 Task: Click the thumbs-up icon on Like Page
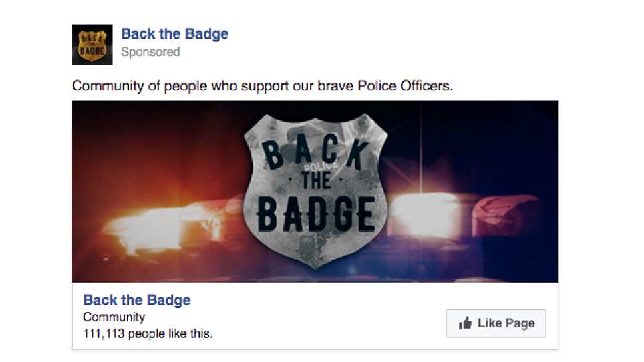click(x=465, y=324)
